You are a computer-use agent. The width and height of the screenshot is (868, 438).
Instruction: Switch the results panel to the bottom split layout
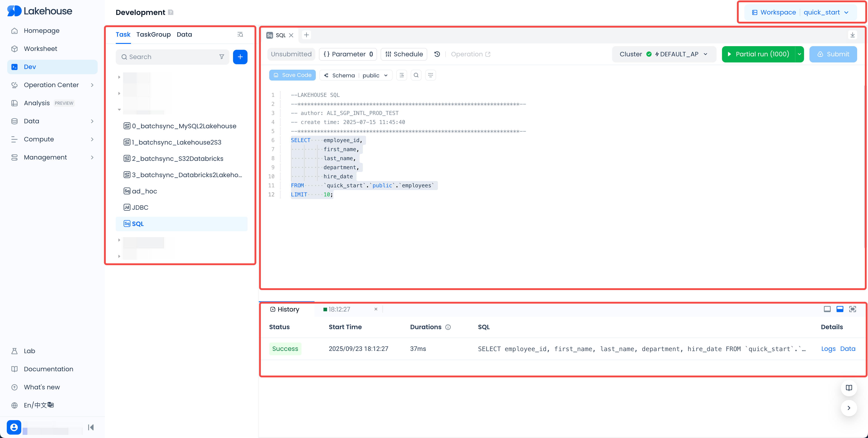coord(840,309)
